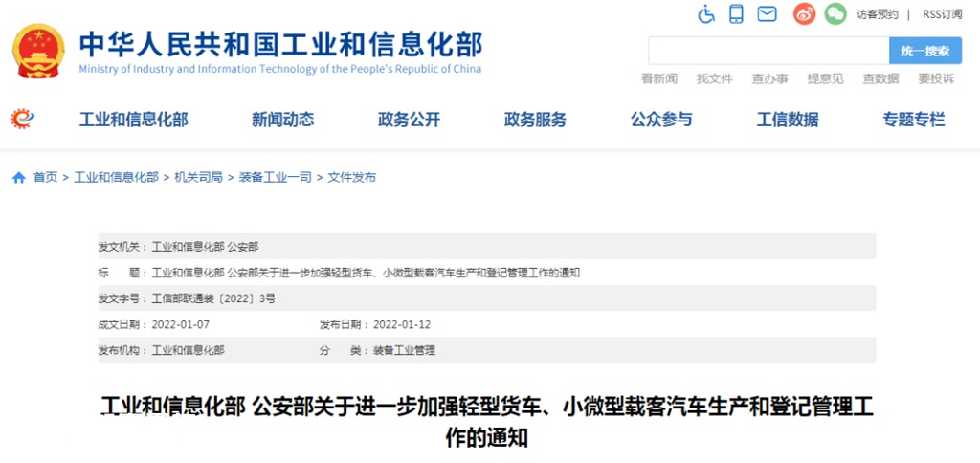Click the wheelchair accessibility icon
This screenshot has height=463, width=980.
pyautogui.click(x=706, y=14)
